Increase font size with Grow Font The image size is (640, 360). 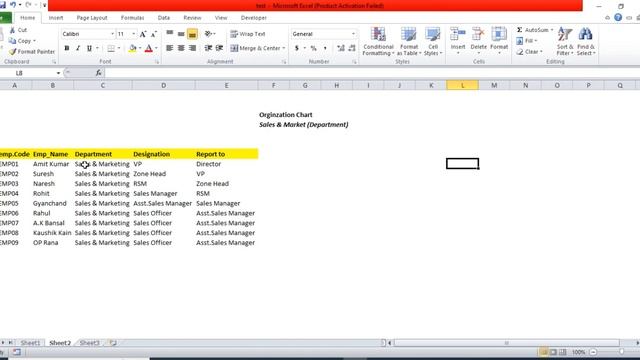point(142,34)
